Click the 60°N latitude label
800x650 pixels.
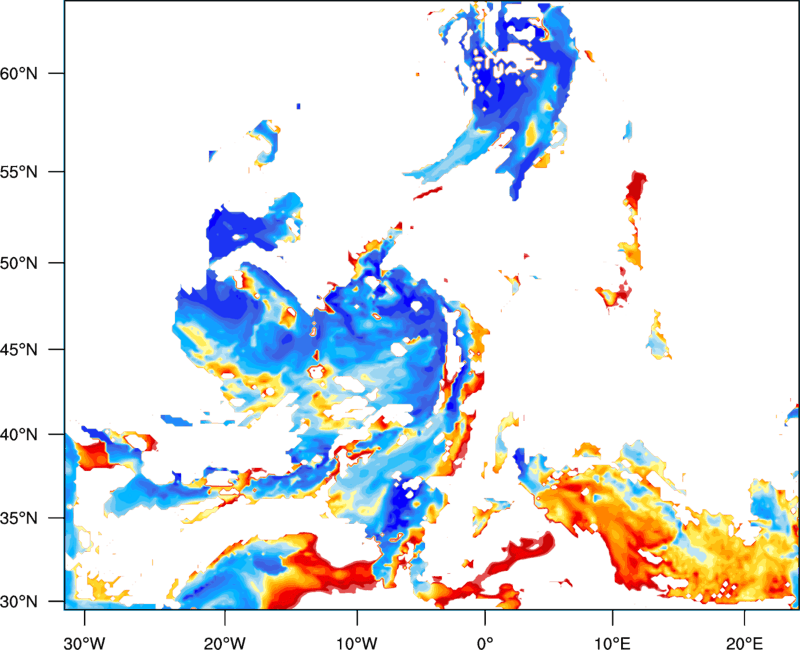tap(19, 73)
